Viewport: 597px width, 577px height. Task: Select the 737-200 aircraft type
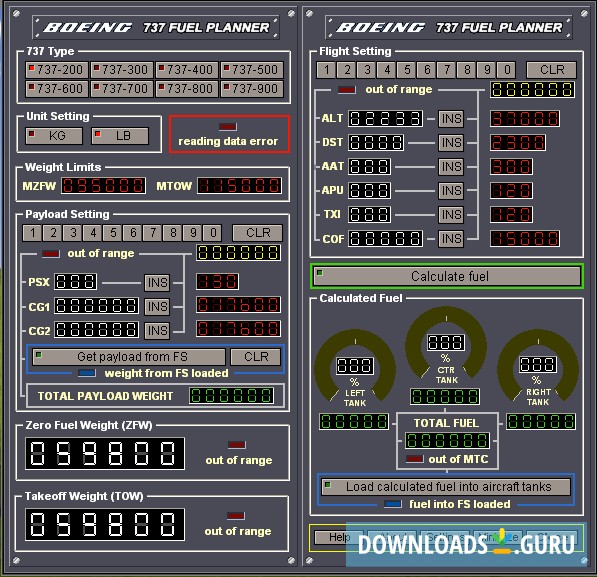pyautogui.click(x=57, y=70)
